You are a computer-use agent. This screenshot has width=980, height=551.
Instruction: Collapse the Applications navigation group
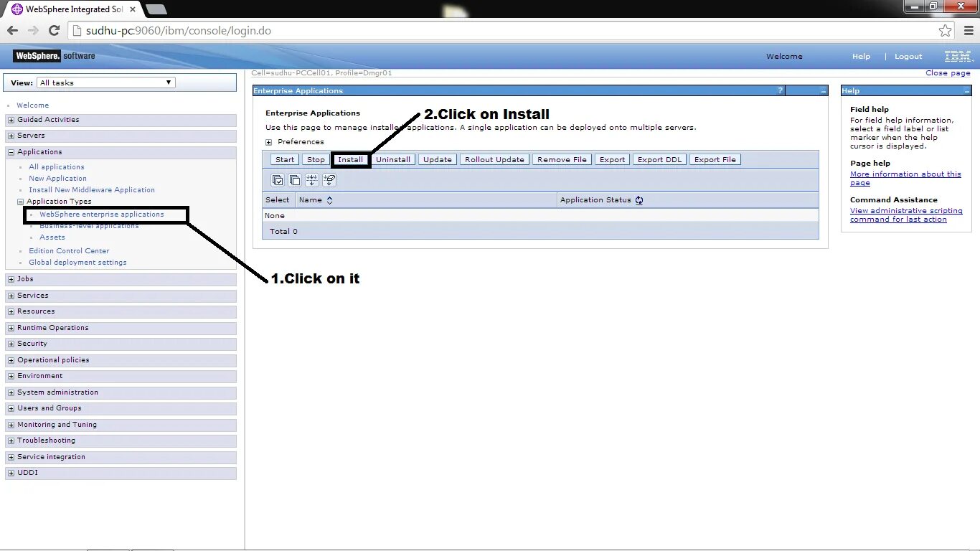click(11, 152)
